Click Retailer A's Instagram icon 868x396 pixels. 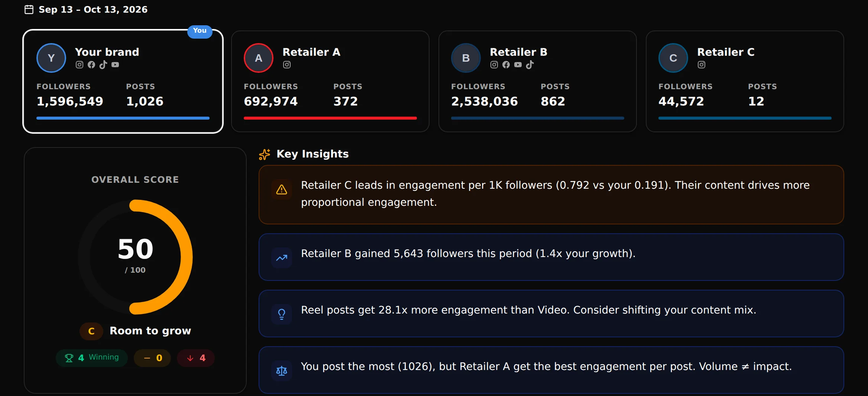287,65
